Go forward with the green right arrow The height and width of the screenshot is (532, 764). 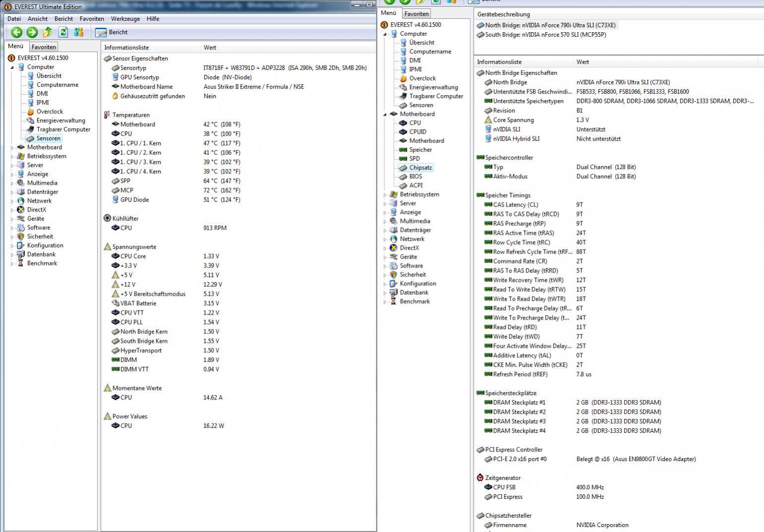pyautogui.click(x=32, y=32)
